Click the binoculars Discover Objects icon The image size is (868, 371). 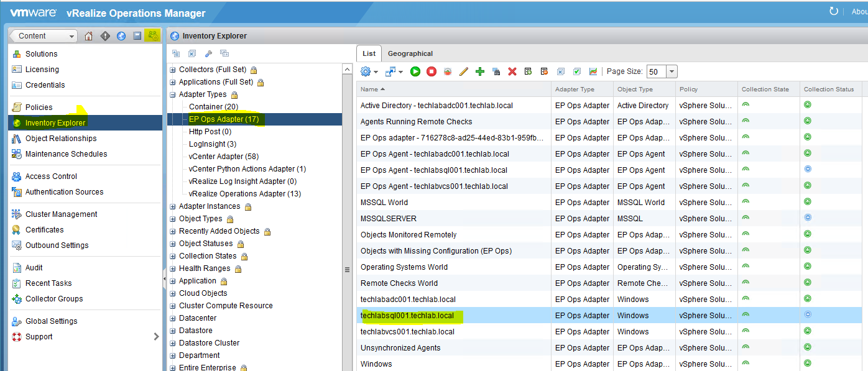point(496,71)
